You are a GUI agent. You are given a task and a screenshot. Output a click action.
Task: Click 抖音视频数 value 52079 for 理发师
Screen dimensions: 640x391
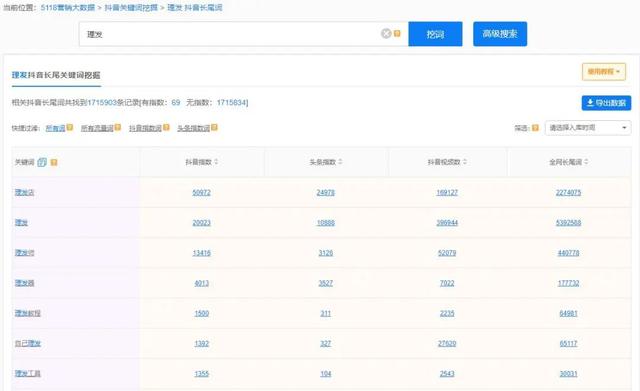pos(447,253)
